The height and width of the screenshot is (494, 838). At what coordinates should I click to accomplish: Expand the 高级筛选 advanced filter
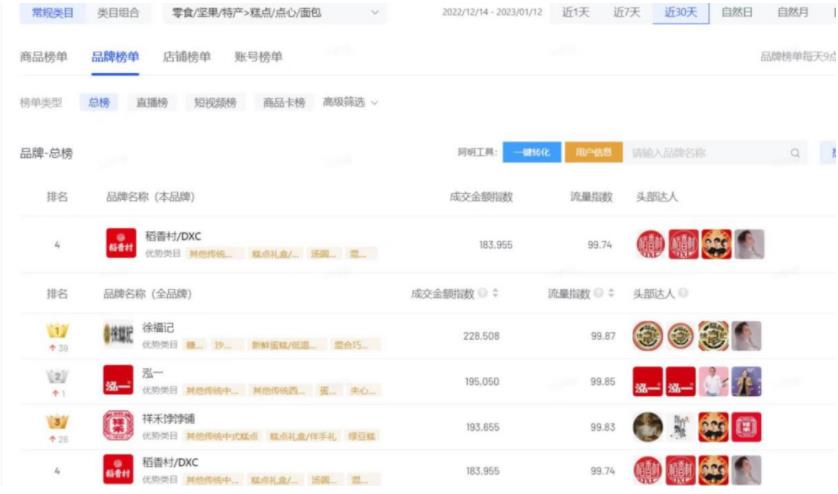(x=350, y=102)
